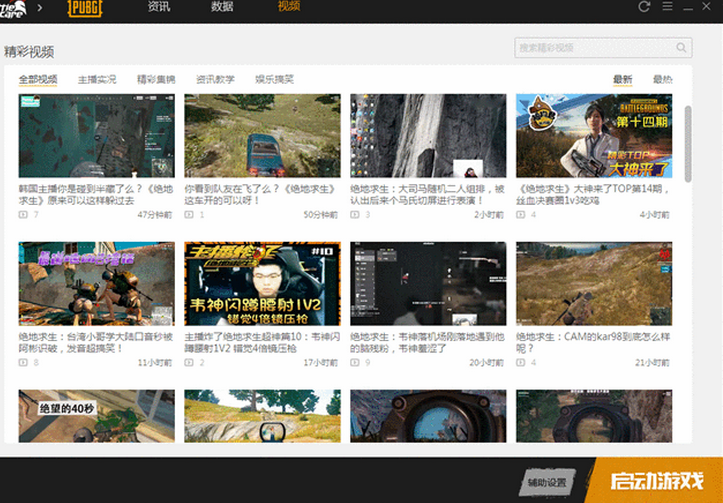723x503 pixels.
Task: Click play count icon under 大司马 video
Action: coord(355,214)
